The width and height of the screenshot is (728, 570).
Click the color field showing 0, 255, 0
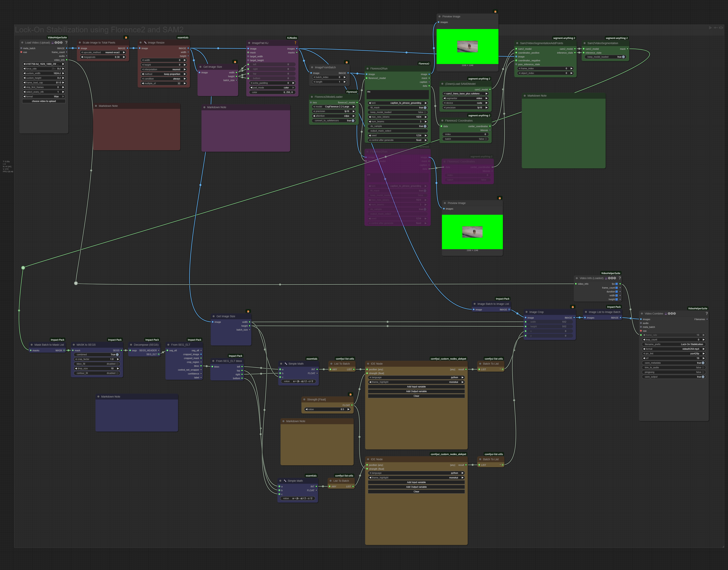(x=272, y=92)
